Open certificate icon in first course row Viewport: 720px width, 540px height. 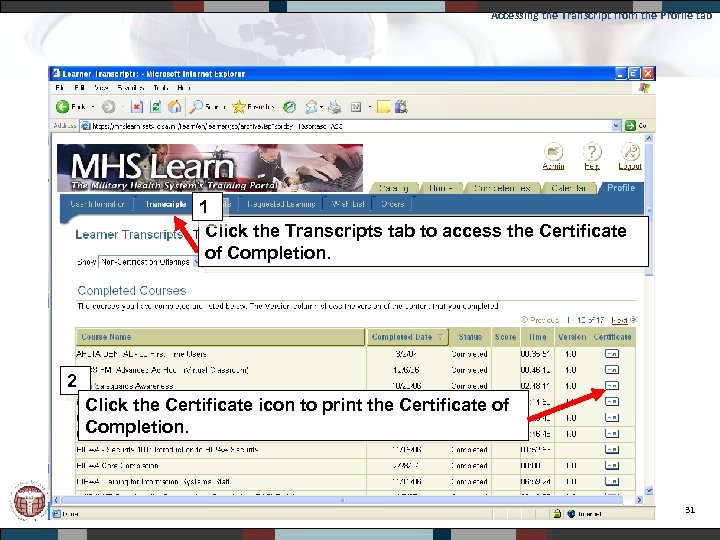click(x=613, y=354)
